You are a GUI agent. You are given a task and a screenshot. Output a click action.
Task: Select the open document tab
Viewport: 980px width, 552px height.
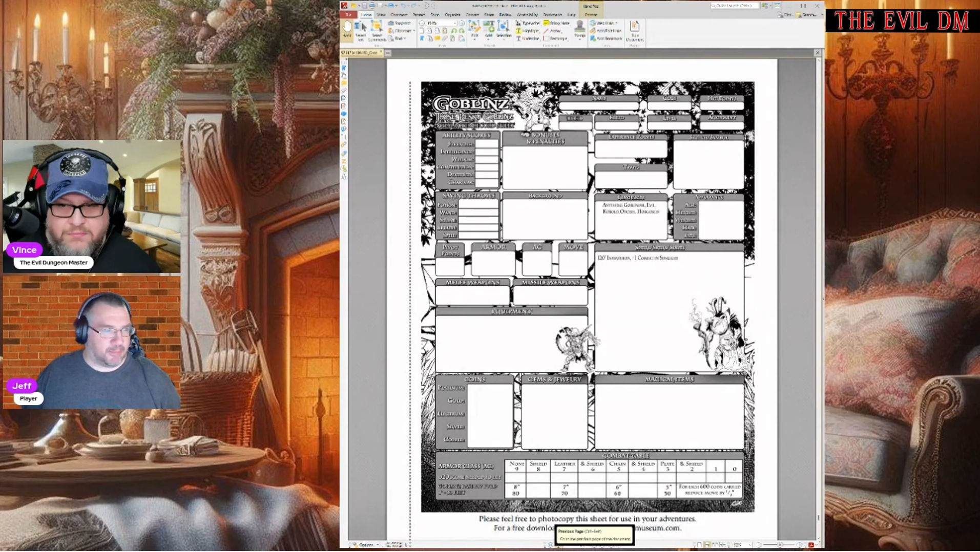pyautogui.click(x=361, y=53)
